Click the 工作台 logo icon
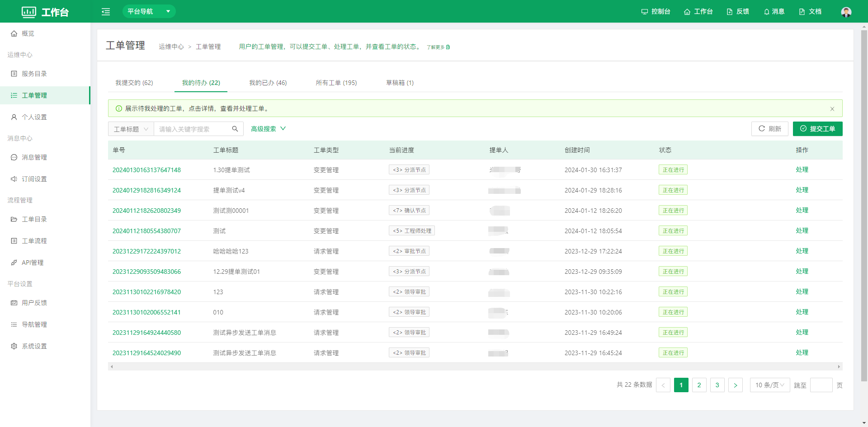Image resolution: width=868 pixels, height=427 pixels. coord(29,12)
